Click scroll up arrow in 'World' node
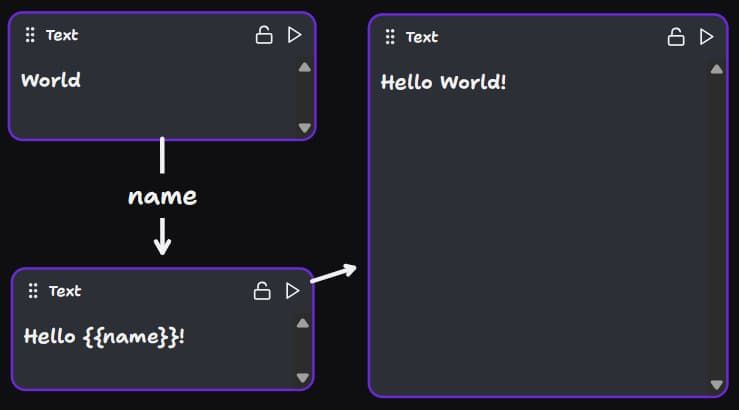This screenshot has width=739, height=410. (x=304, y=67)
